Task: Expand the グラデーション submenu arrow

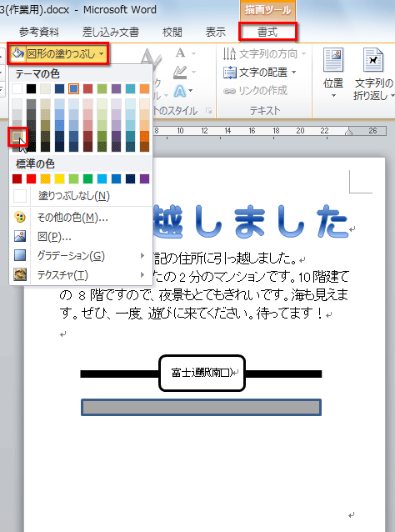Action: click(x=142, y=255)
